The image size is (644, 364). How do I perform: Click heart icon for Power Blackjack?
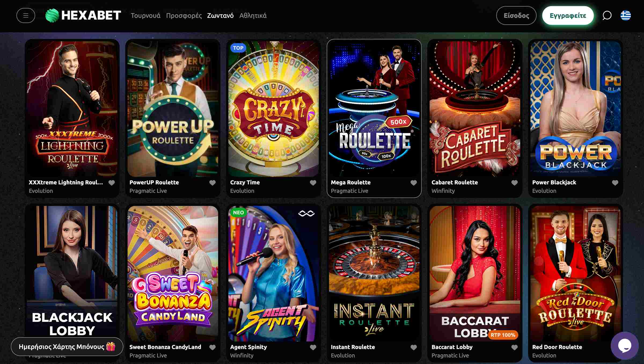(x=615, y=183)
